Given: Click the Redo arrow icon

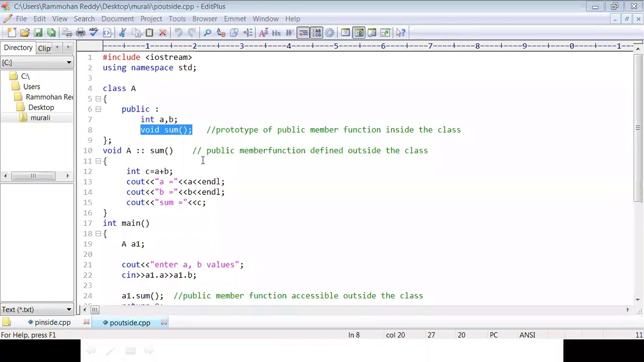Looking at the screenshot, I should click(191, 33).
